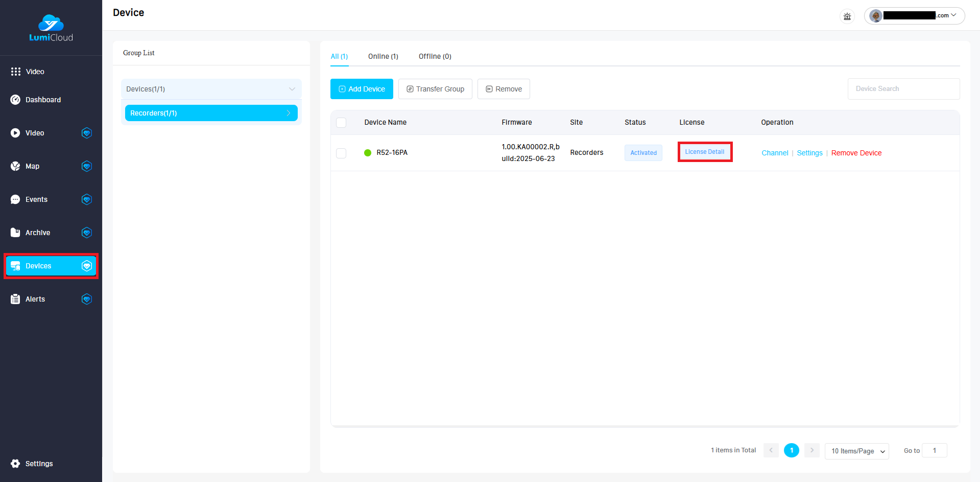Open the Map section in sidebar

click(32, 166)
